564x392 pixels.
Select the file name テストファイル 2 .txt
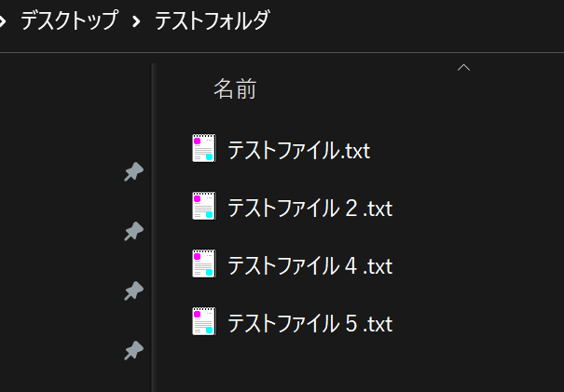310,208
